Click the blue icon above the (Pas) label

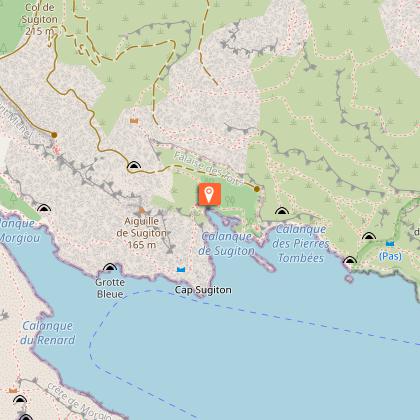(x=390, y=244)
